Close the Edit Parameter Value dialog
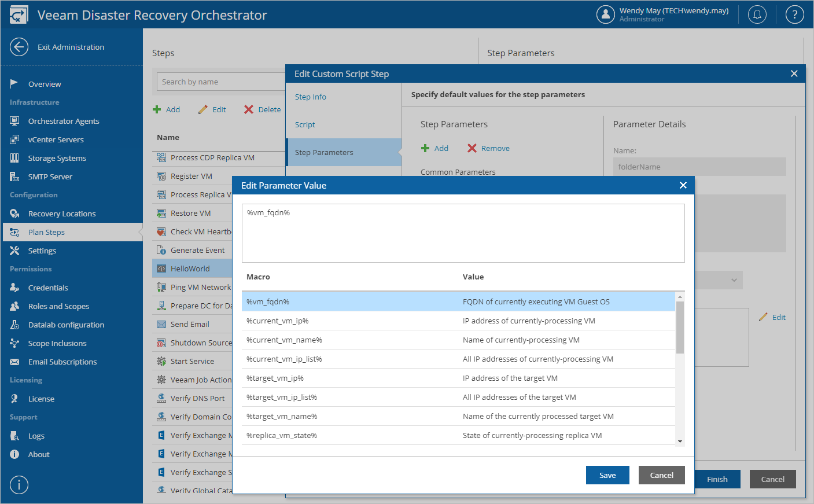814x504 pixels. tap(683, 185)
